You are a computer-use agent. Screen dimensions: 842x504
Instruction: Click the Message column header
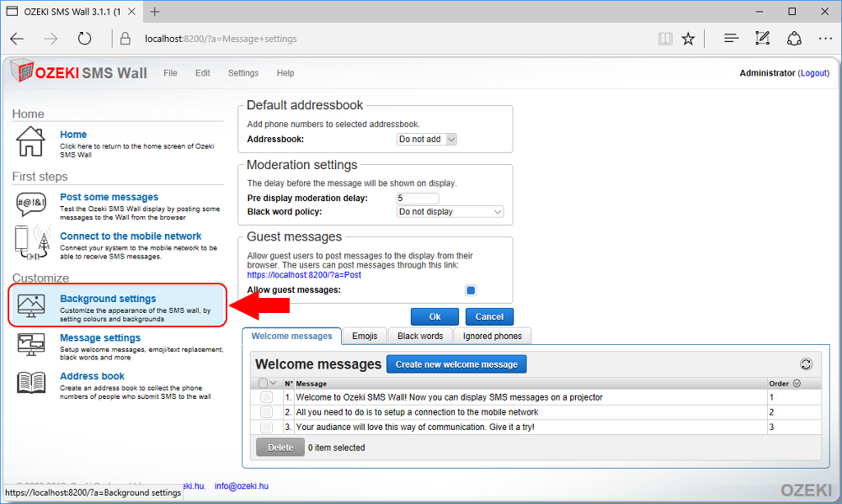312,384
